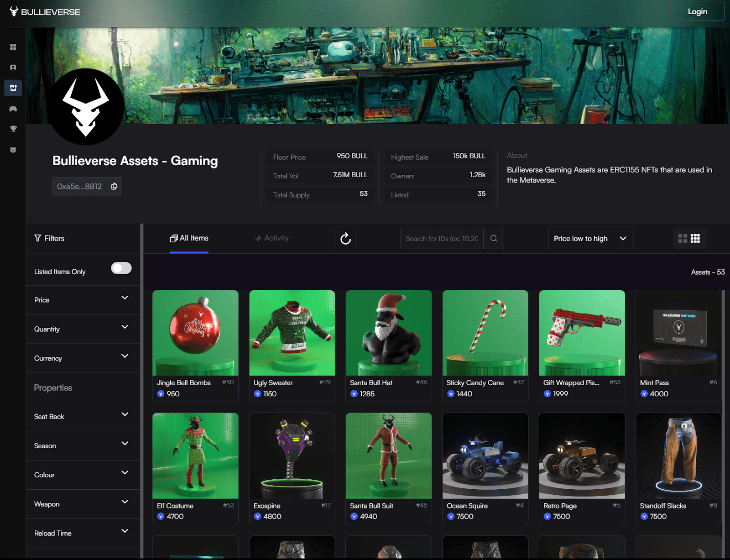This screenshot has width=730, height=560.
Task: Click the Properties heading
Action: pyautogui.click(x=53, y=387)
